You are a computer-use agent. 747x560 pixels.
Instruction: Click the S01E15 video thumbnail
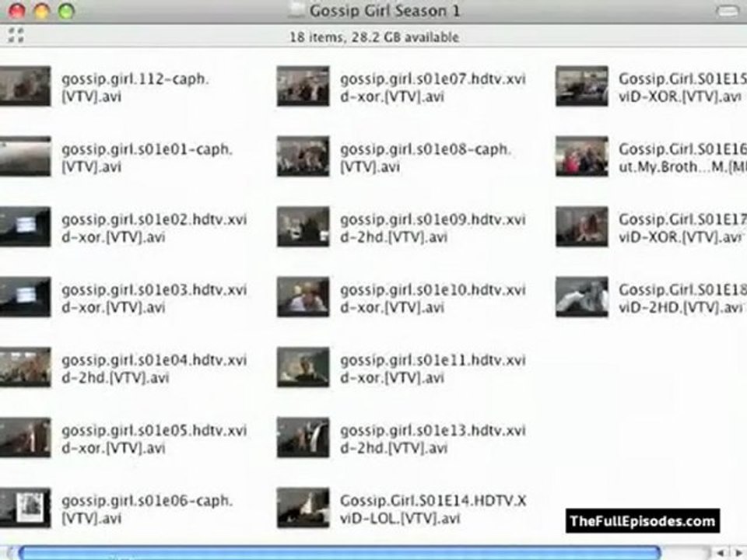point(582,86)
